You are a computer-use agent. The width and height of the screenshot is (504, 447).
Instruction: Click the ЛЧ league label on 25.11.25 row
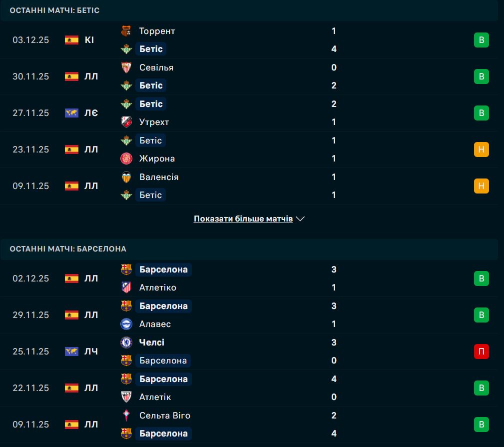point(91,351)
